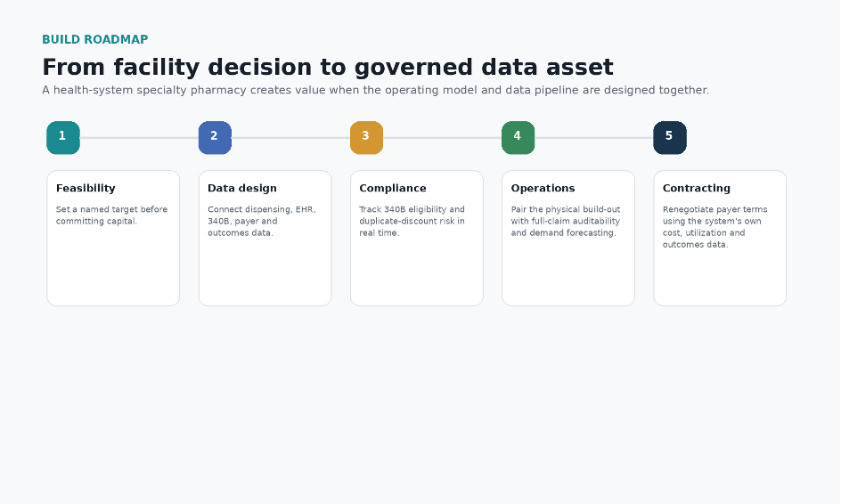Click the teal step 1 badge
This screenshot has height=504, width=841.
click(x=63, y=138)
